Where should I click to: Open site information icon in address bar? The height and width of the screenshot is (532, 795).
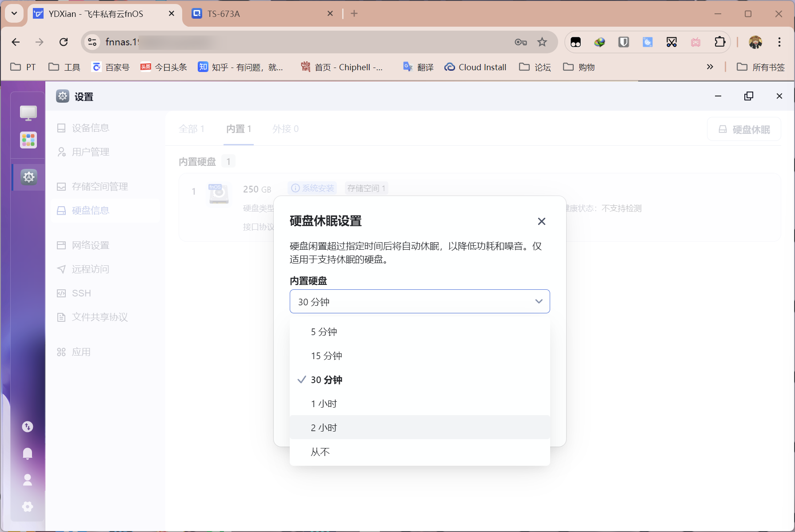coord(92,42)
